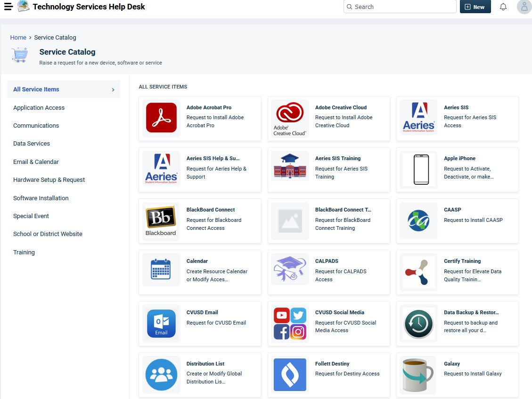Click the Data Backup time machine icon
This screenshot has height=399, width=532.
pyautogui.click(x=418, y=324)
